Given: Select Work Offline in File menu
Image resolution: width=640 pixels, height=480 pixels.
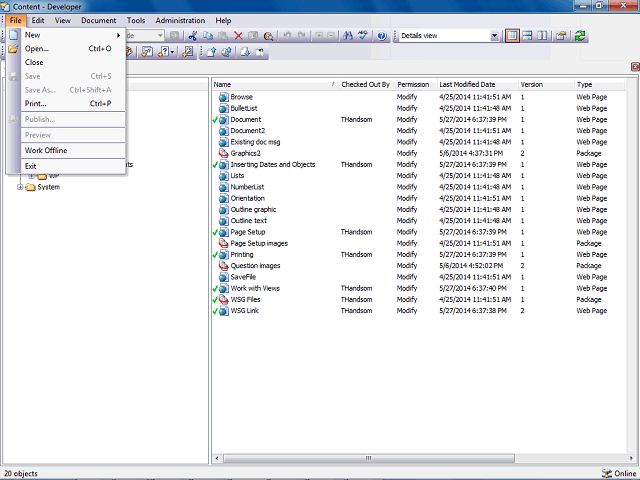Looking at the screenshot, I should point(73,150).
